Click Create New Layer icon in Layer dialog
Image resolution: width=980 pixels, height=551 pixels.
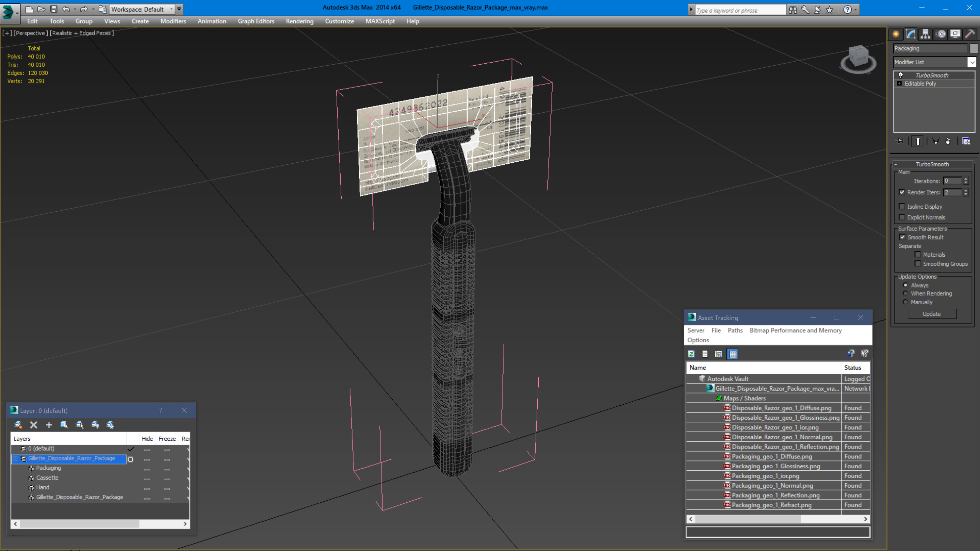pos(18,425)
